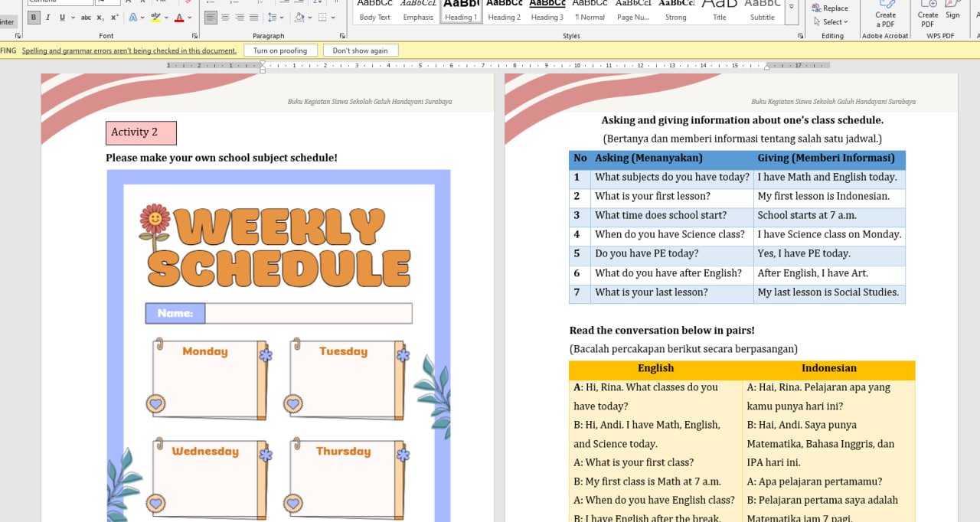This screenshot has height=522, width=980.
Task: Toggle Italic formatting
Action: click(x=47, y=17)
